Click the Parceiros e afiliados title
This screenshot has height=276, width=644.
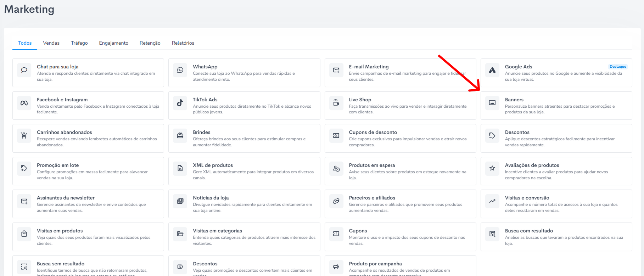point(372,198)
